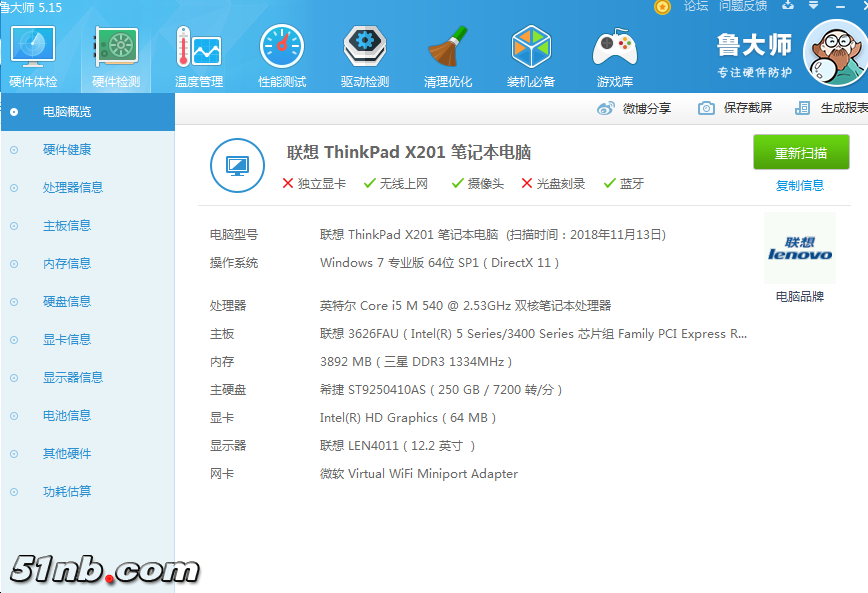This screenshot has width=868, height=593.
Task: Open 性能测试 speedometer icon
Action: [282, 56]
